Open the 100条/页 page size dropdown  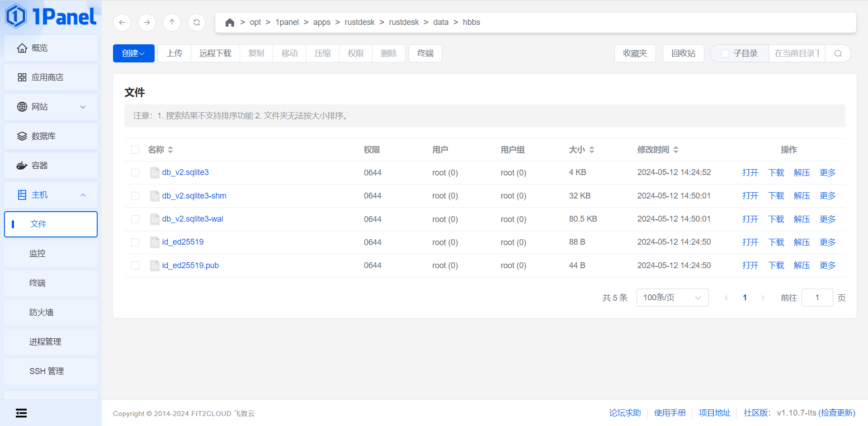click(672, 298)
